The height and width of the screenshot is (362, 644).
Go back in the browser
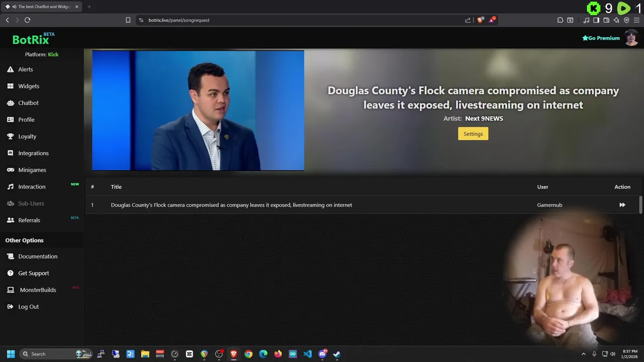(x=7, y=20)
